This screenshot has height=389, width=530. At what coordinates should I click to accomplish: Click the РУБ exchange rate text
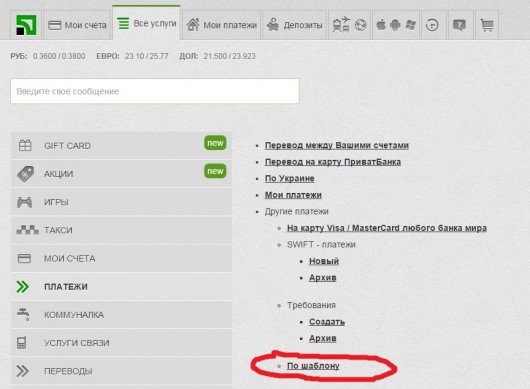[48, 56]
